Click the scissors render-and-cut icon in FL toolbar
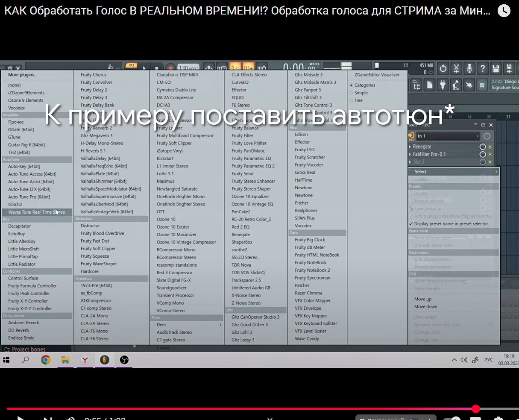The image size is (519, 420). pyautogui.click(x=456, y=68)
